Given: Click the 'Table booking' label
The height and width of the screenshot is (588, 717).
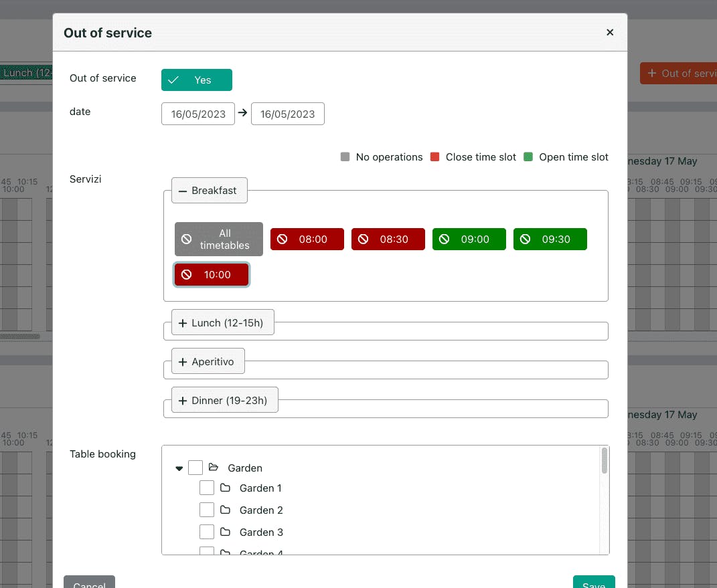Looking at the screenshot, I should click(102, 454).
